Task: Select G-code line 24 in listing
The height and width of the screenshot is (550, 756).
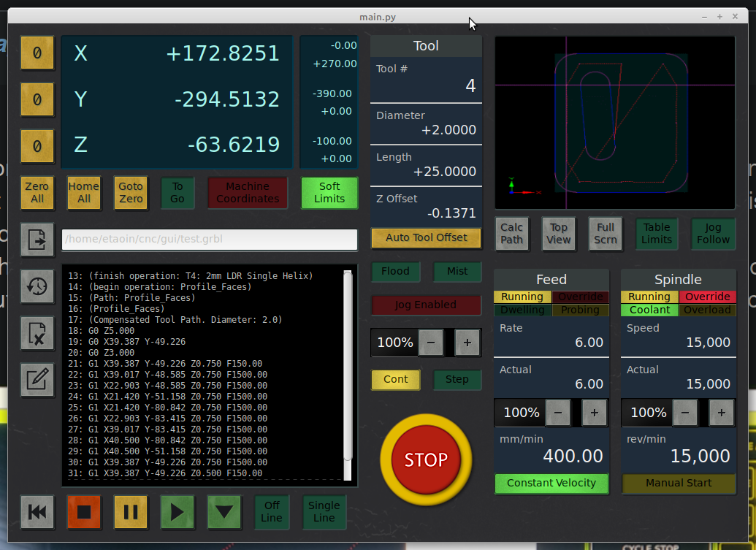Action: pyautogui.click(x=167, y=397)
